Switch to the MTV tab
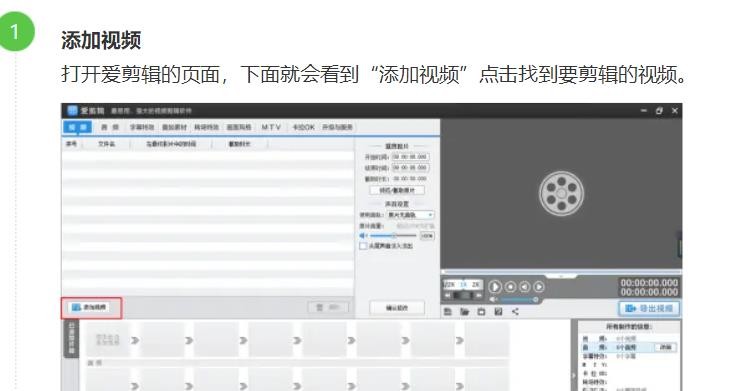This screenshot has width=732, height=391. pyautogui.click(x=271, y=127)
